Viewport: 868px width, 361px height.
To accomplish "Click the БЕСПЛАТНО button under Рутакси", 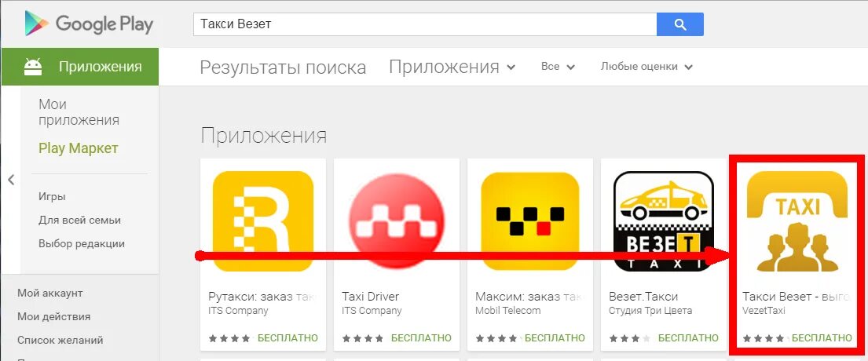I will click(x=288, y=337).
